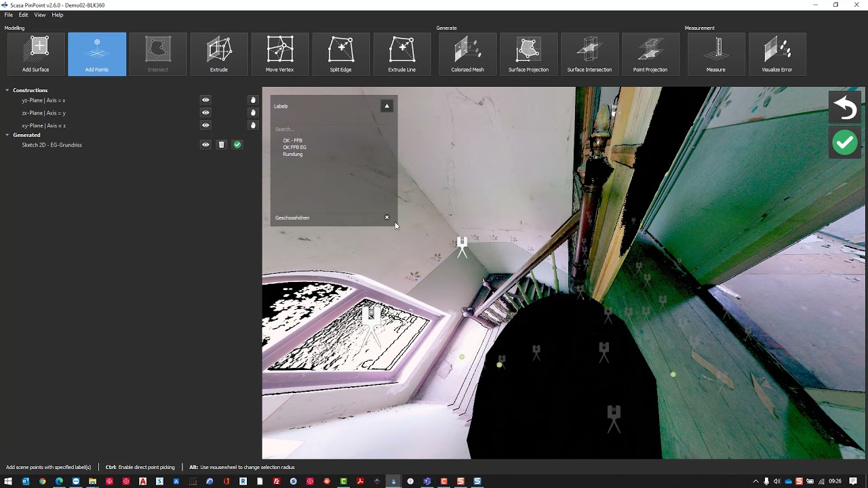Collapse the Generated tree group
This screenshot has width=868, height=488.
coord(7,135)
